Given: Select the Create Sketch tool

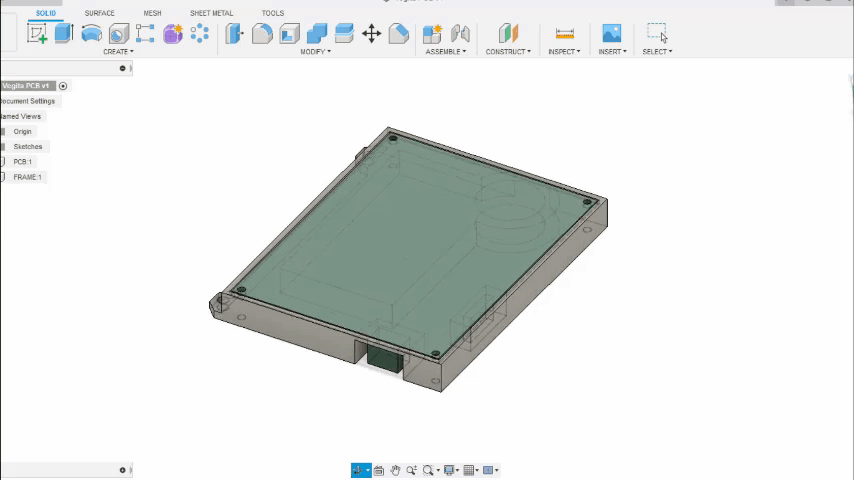Looking at the screenshot, I should click(x=37, y=33).
